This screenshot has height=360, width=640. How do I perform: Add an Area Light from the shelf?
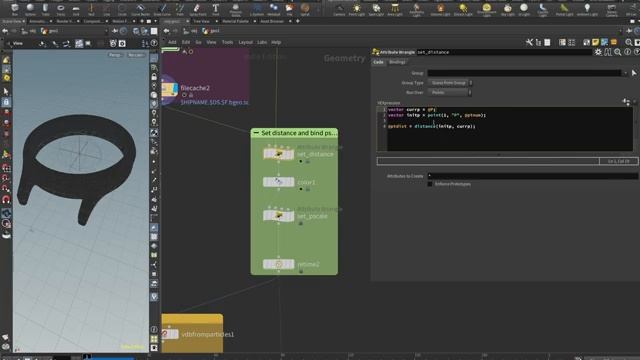pyautogui.click(x=395, y=9)
